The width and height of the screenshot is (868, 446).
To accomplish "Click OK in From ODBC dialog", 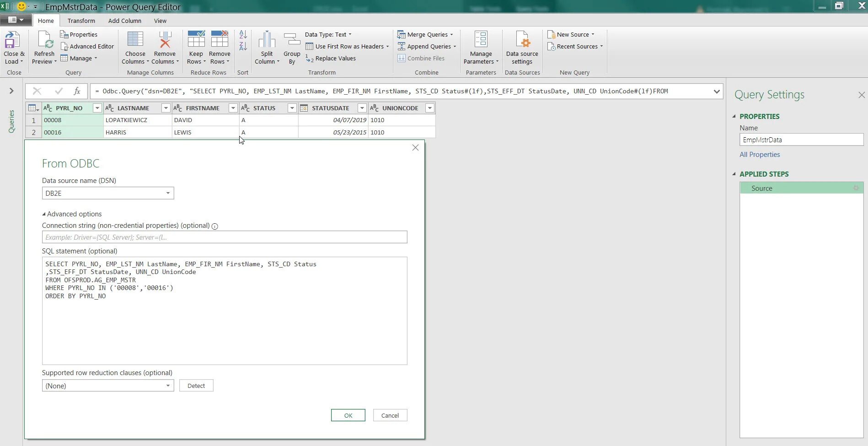I will point(348,415).
